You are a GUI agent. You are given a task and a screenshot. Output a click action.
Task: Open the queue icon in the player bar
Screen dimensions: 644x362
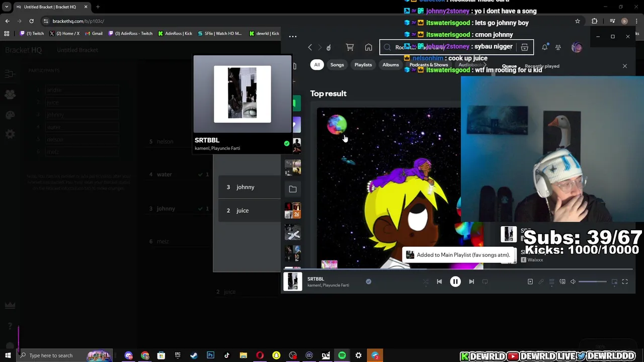point(551,282)
